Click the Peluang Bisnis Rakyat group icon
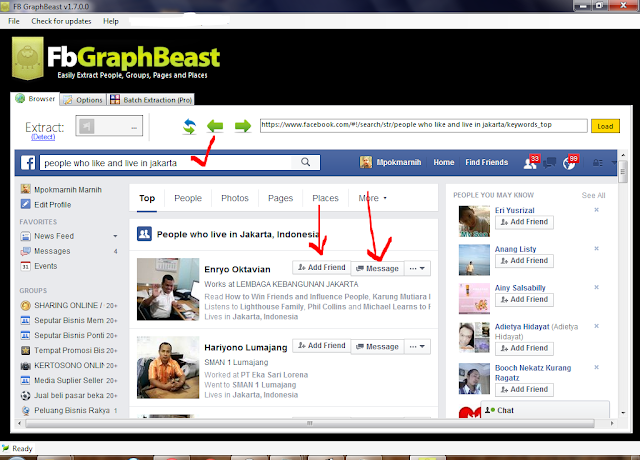Screen dimensions: 640x460 click(x=25, y=411)
